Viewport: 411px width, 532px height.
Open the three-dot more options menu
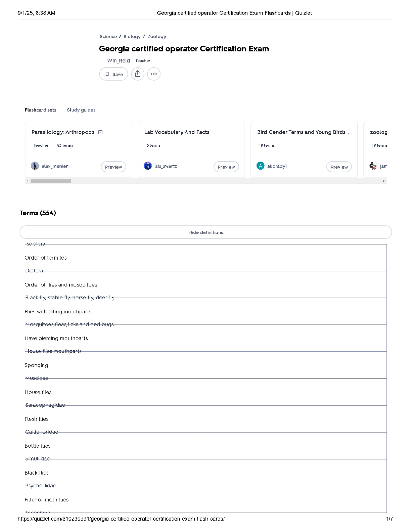(154, 74)
